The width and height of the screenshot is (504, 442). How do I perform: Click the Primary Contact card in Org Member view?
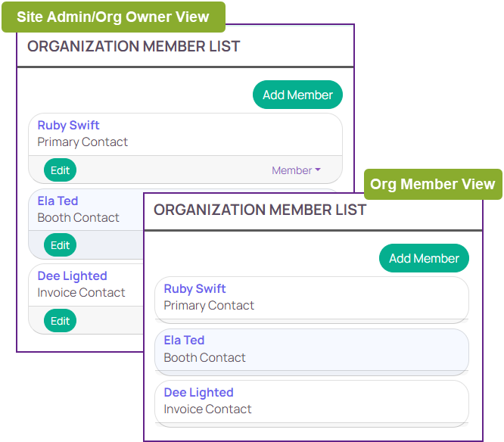tap(312, 300)
